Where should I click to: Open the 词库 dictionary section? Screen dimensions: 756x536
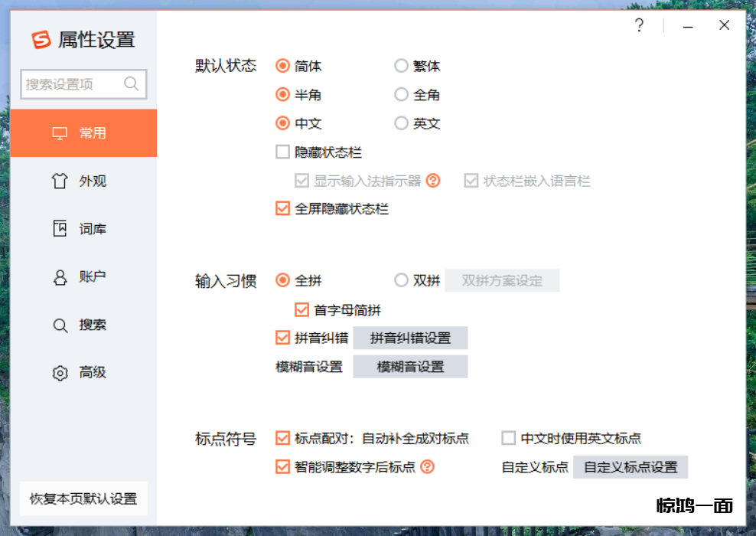pyautogui.click(x=83, y=229)
